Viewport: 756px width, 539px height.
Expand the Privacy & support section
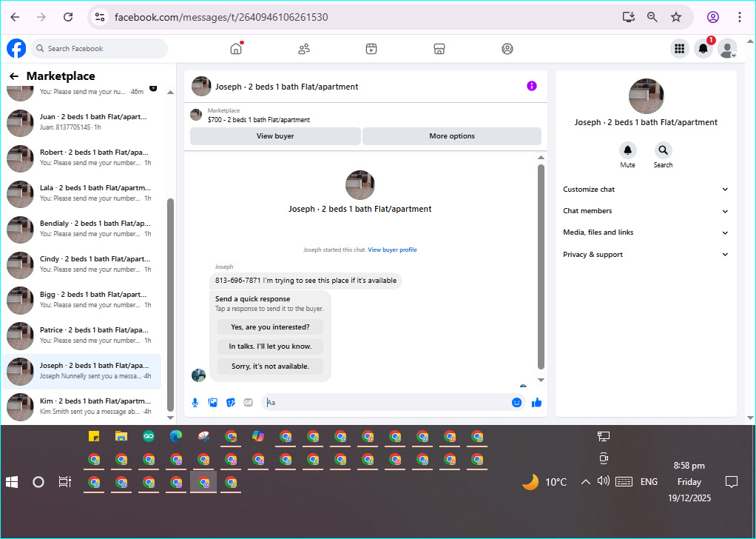(x=646, y=254)
